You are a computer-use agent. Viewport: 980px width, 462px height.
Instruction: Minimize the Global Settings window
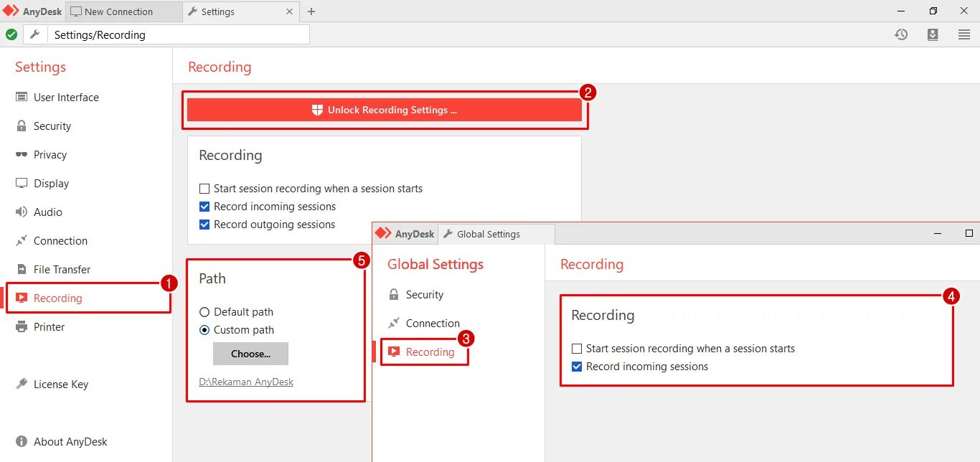click(938, 234)
